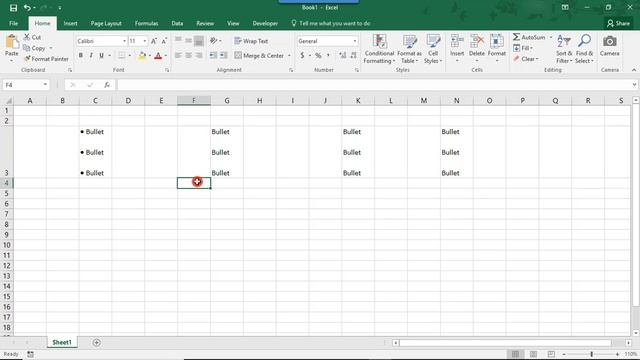Switch to the Data tab
The image size is (640, 360).
click(177, 23)
